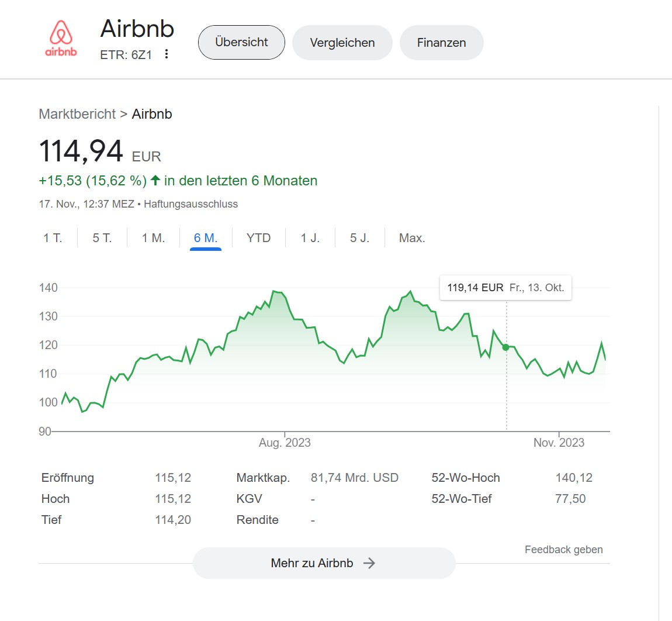Click the KGV label

(249, 499)
